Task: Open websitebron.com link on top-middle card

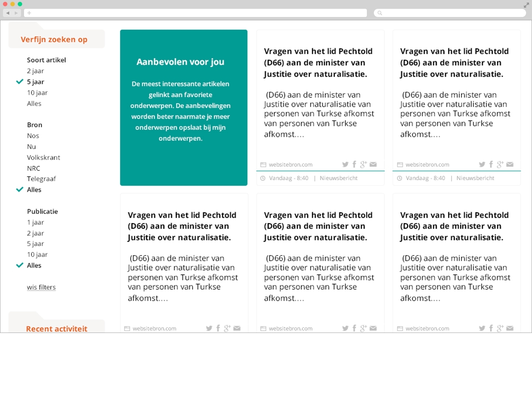Action: [x=290, y=165]
